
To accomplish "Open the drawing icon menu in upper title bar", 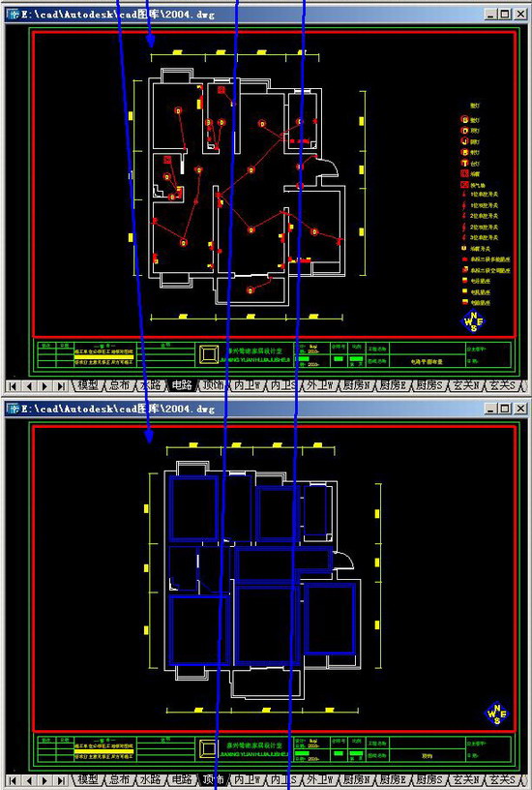I will point(13,15).
